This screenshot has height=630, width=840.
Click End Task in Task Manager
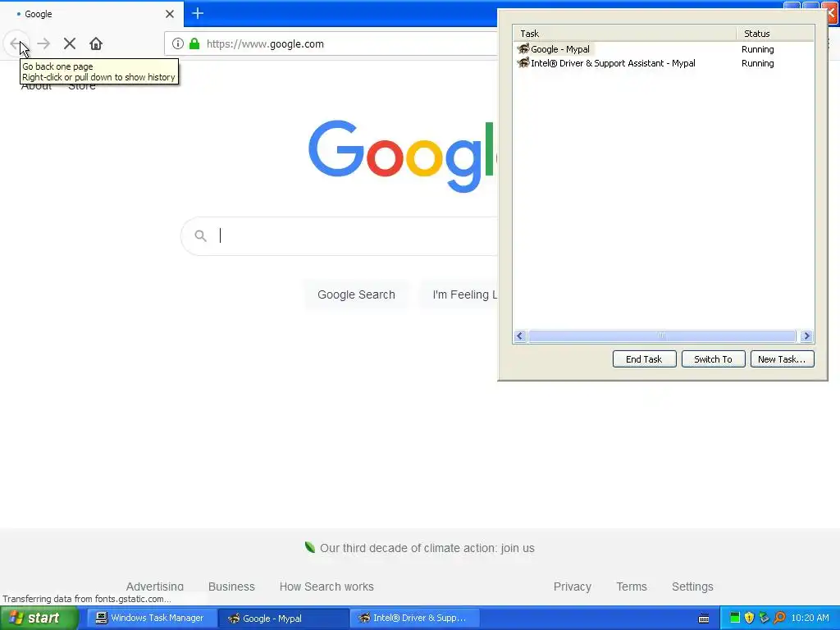tap(644, 359)
